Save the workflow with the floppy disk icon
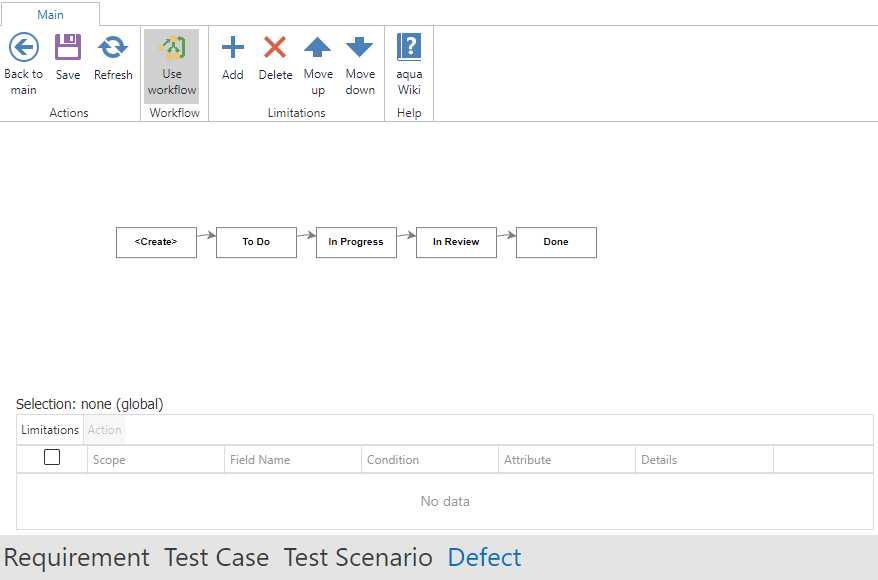 (68, 48)
